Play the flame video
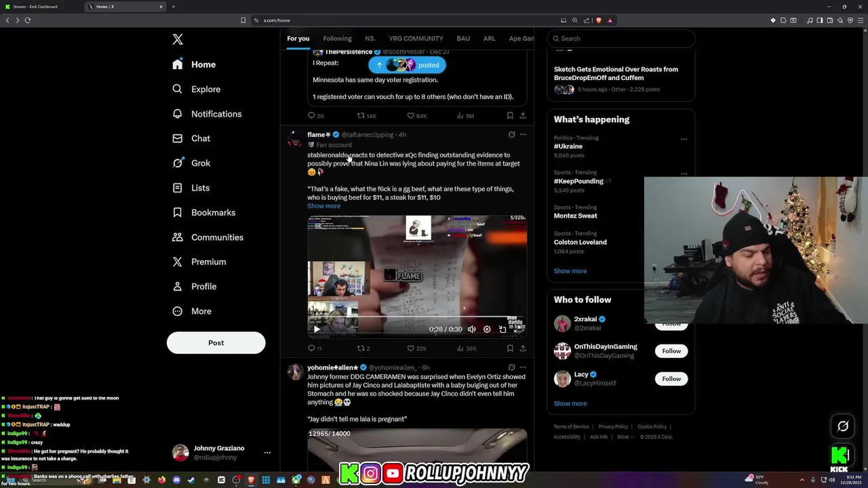Image resolution: width=868 pixels, height=488 pixels. [x=316, y=329]
